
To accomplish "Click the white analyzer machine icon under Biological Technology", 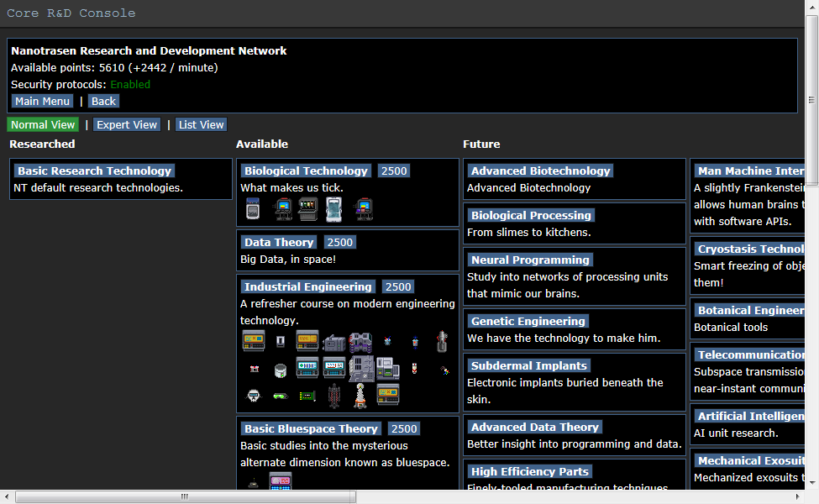I will [253, 209].
